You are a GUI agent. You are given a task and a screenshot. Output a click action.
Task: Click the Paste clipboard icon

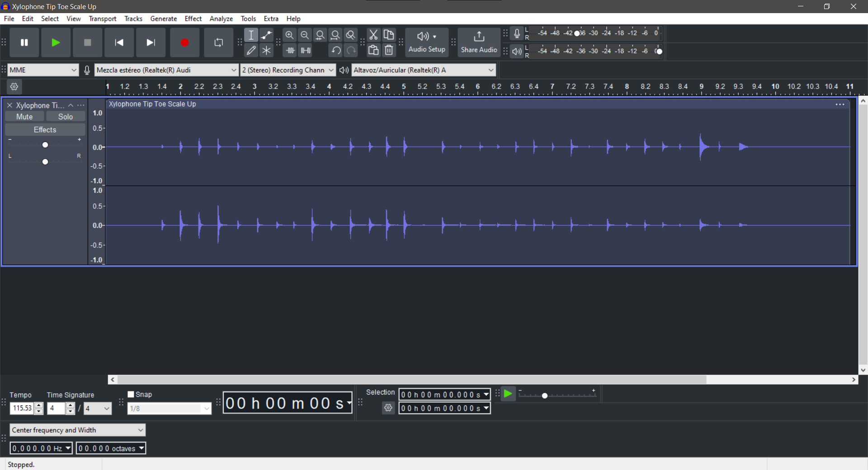point(373,50)
